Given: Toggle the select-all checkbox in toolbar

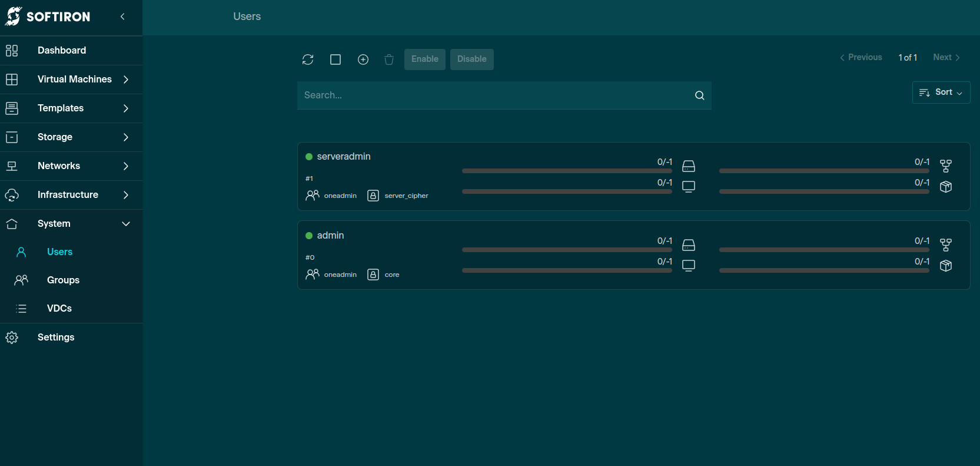Looking at the screenshot, I should pyautogui.click(x=335, y=60).
